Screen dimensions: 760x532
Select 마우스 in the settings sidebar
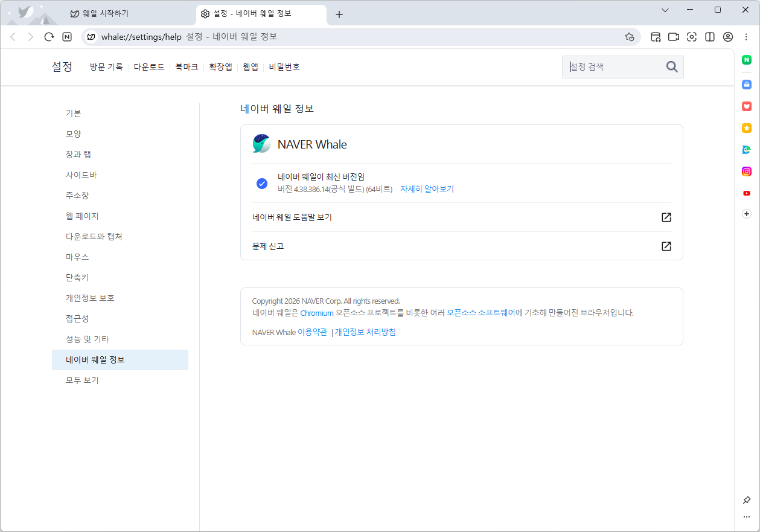pyautogui.click(x=120, y=257)
